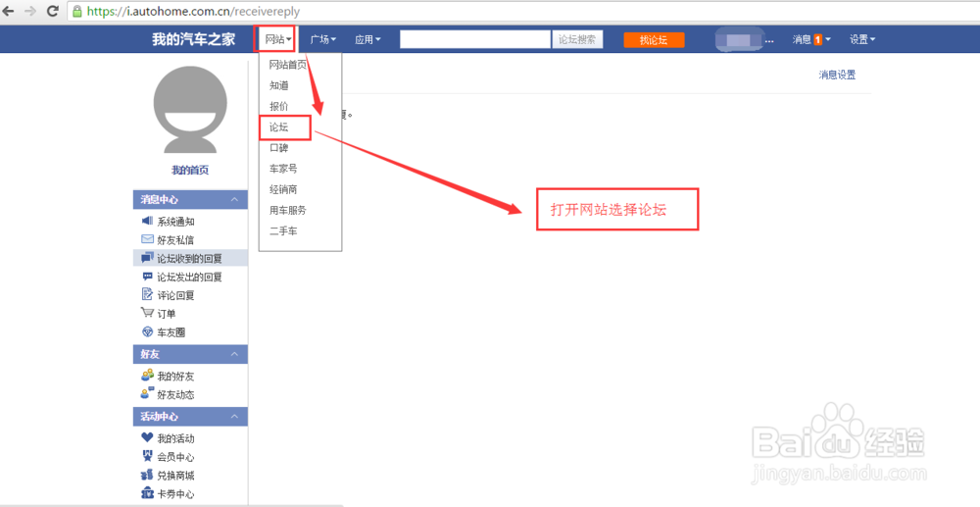Click the orange 找论坛 button
Image resolution: width=980 pixels, height=507 pixels.
point(654,40)
